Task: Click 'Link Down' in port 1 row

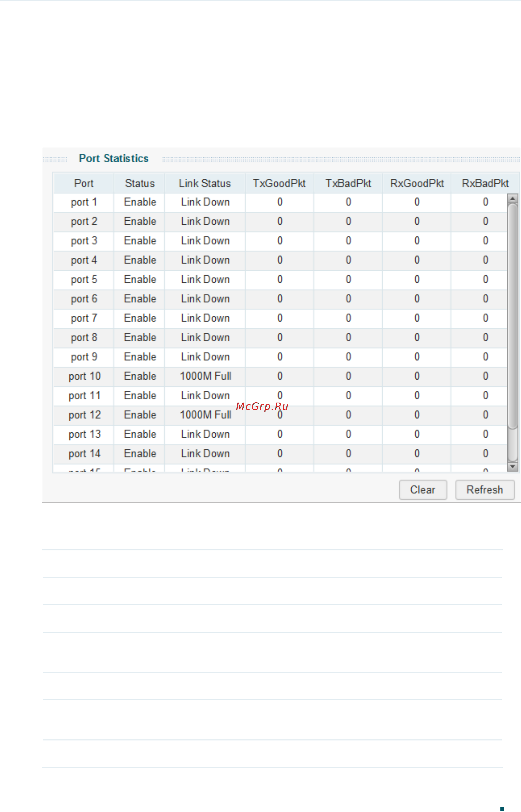Action: point(205,202)
